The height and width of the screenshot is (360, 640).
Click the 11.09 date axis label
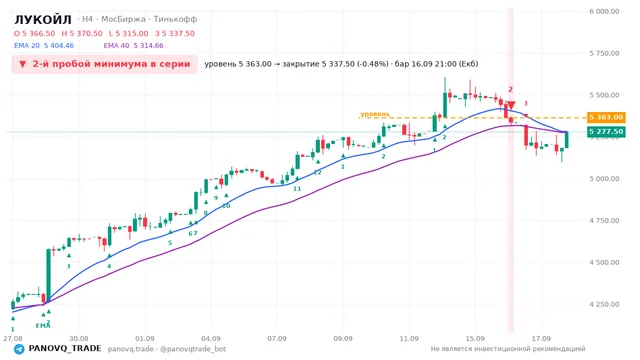(x=409, y=338)
